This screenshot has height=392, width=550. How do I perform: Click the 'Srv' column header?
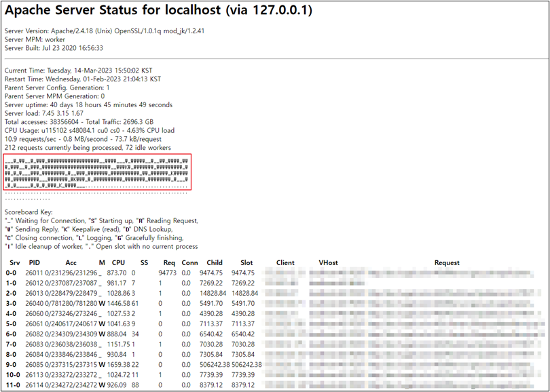(15, 262)
